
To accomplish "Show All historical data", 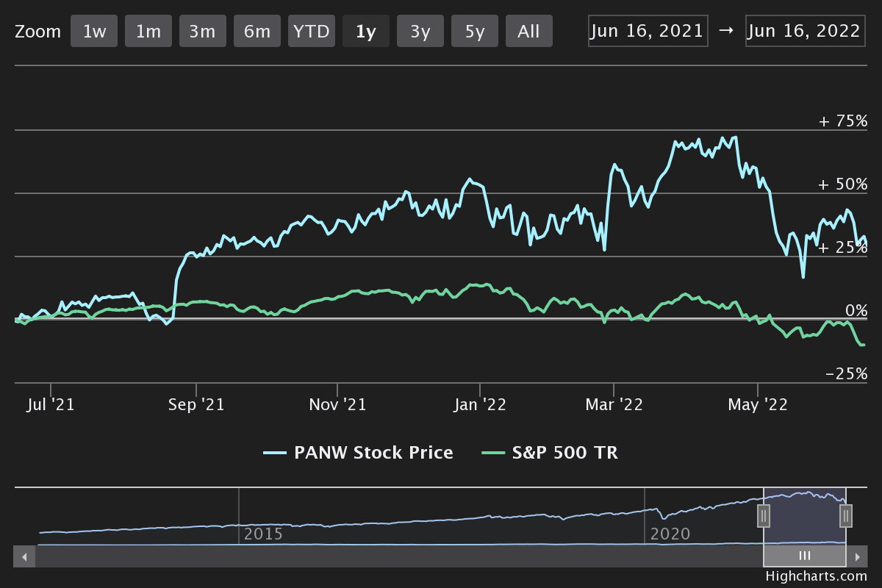I will pos(529,32).
